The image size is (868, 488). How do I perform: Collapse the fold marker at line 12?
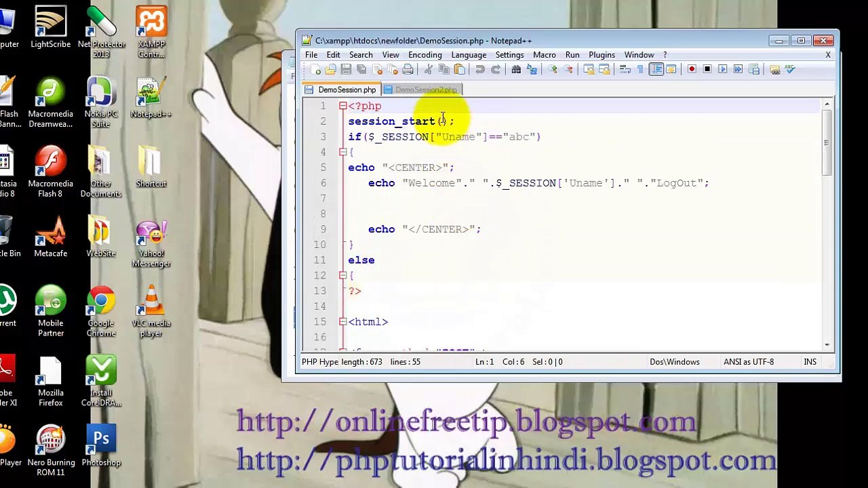342,275
